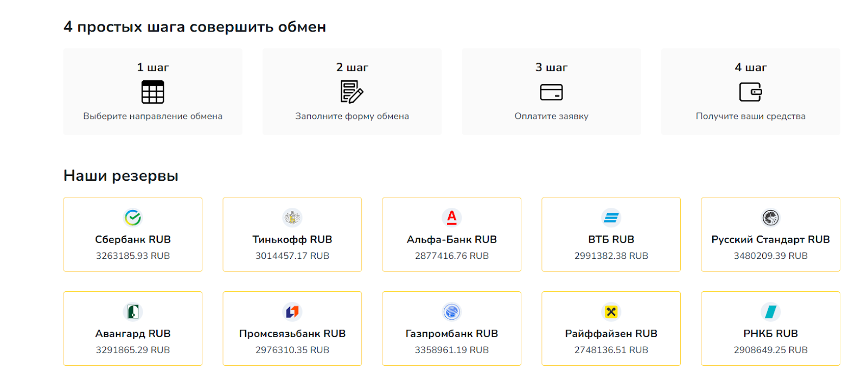Click the grid table icon under 1 шаг

pos(152,92)
